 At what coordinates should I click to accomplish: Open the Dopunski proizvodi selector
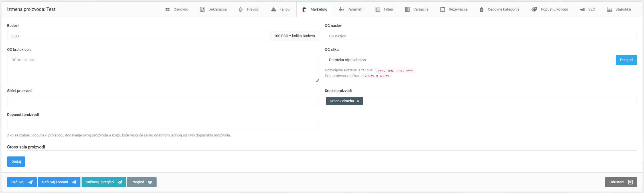coord(163,125)
